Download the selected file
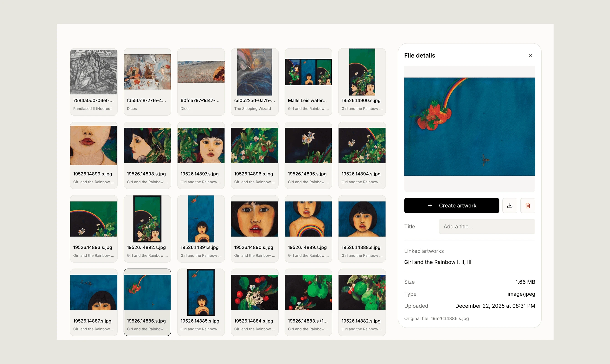Image resolution: width=610 pixels, height=364 pixels. tap(510, 206)
